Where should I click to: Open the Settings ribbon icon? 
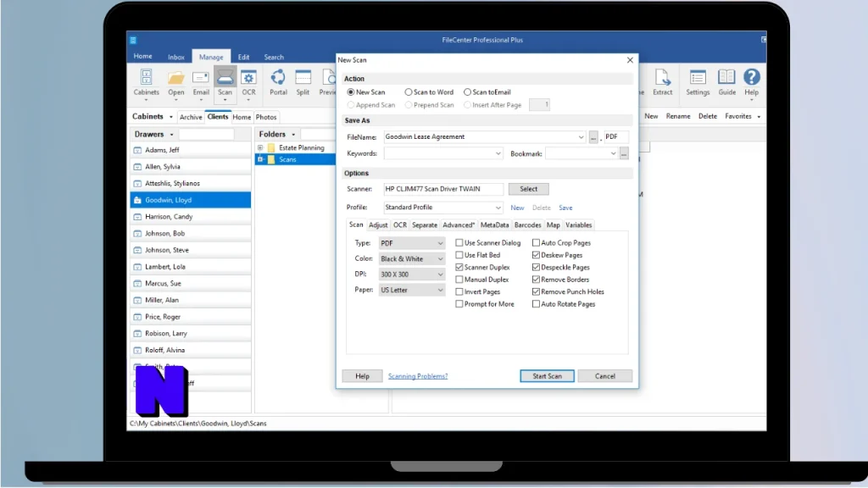click(698, 78)
